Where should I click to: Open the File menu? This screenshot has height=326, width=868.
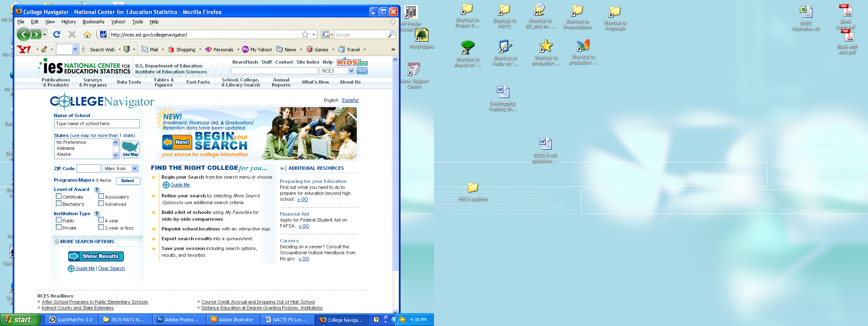tap(21, 22)
